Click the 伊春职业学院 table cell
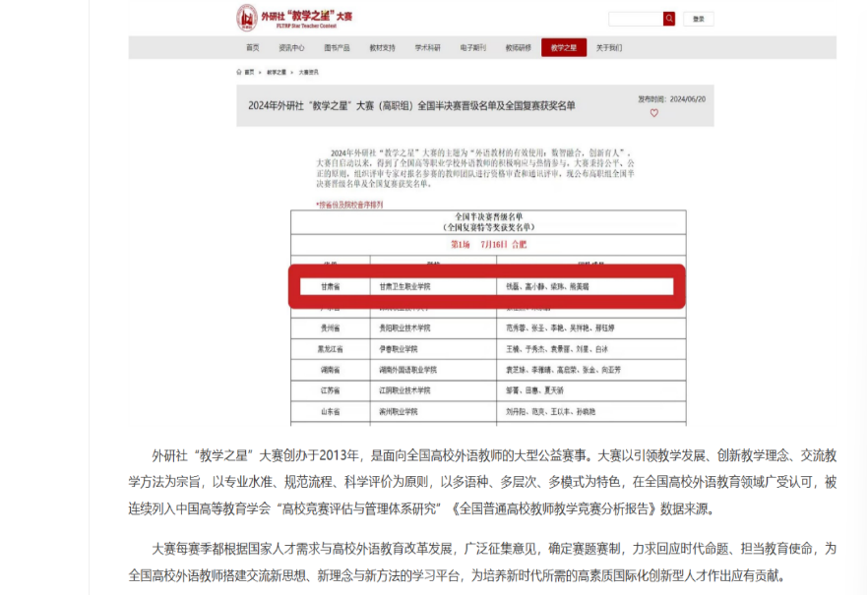 click(x=433, y=349)
